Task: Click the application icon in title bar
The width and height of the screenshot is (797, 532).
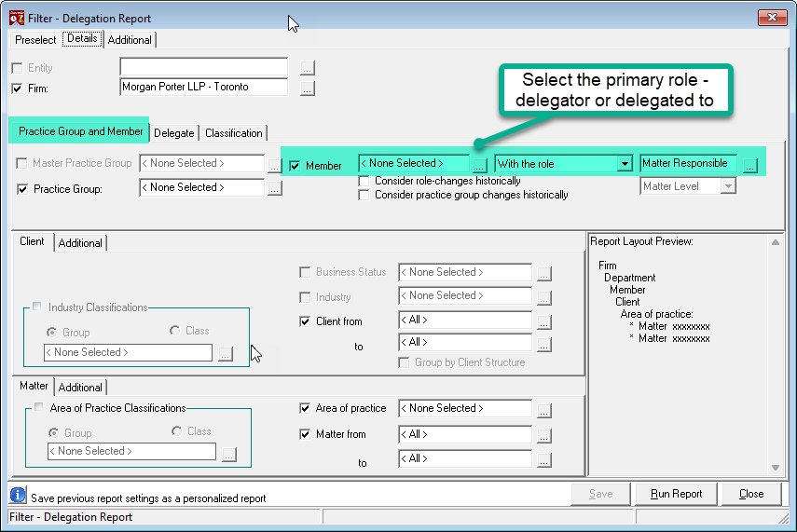Action: pos(17,19)
